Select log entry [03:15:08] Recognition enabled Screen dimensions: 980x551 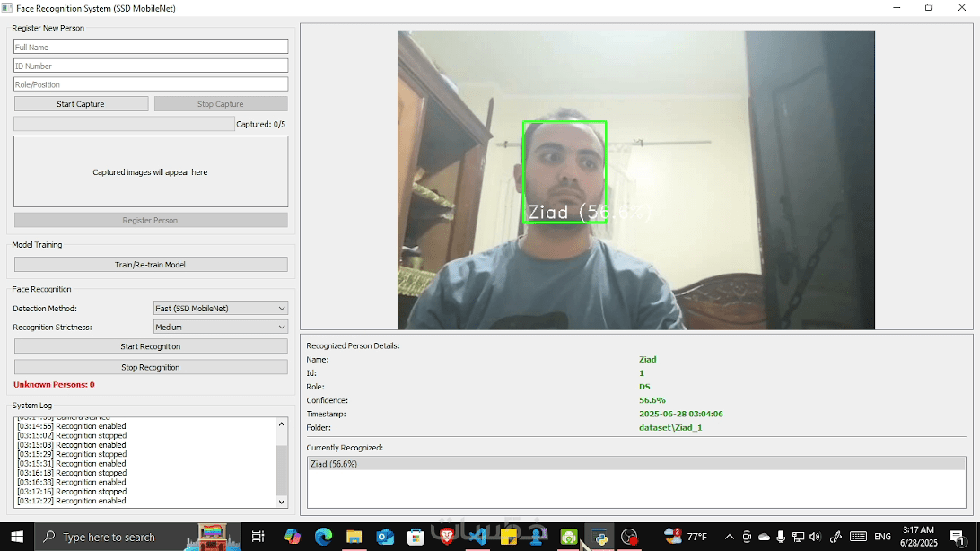pyautogui.click(x=72, y=445)
